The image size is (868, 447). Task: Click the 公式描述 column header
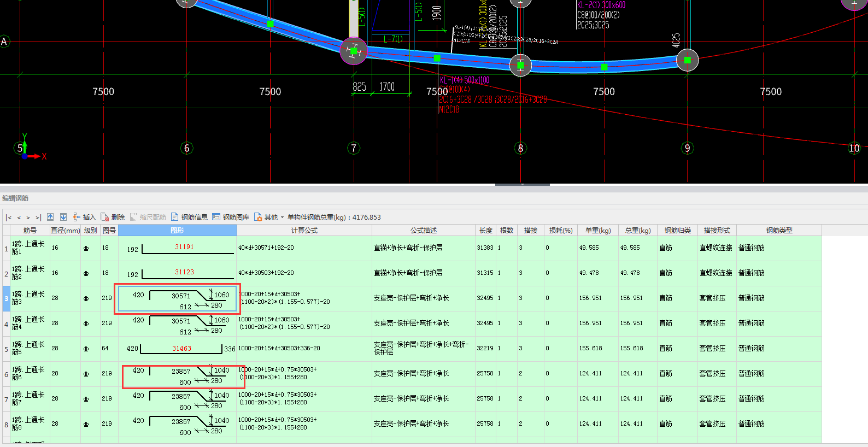coord(424,231)
